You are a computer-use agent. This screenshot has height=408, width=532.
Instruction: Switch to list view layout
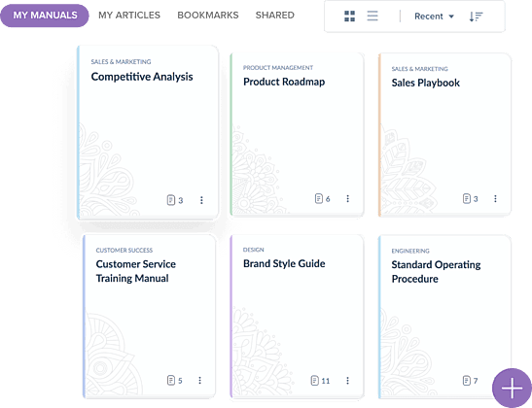click(372, 16)
